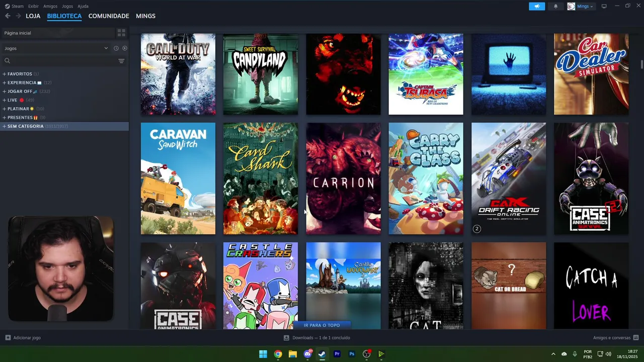
Task: Switch to the LOJA tab
Action: pos(33,16)
